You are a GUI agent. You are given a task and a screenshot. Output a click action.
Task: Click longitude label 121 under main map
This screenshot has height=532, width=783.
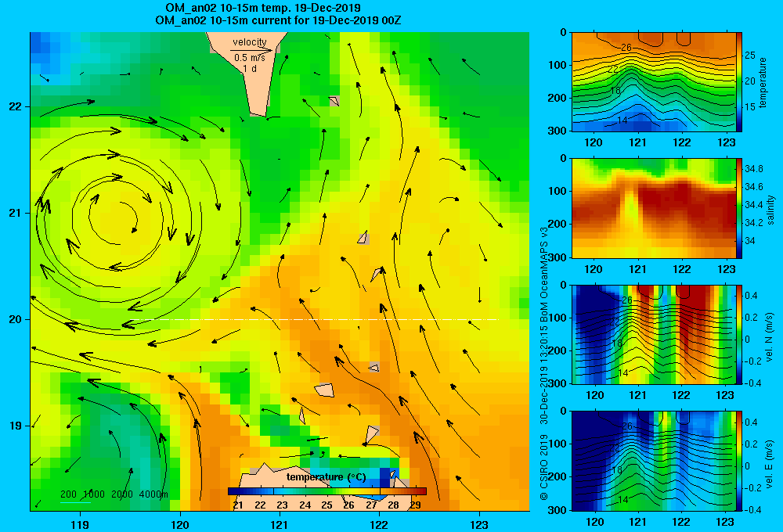[x=280, y=524]
